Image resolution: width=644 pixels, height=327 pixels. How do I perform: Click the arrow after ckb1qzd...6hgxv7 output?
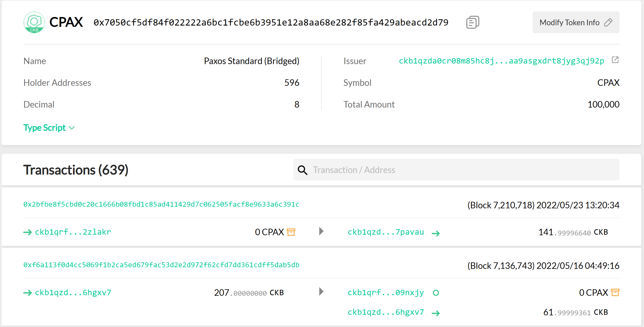[436, 313]
